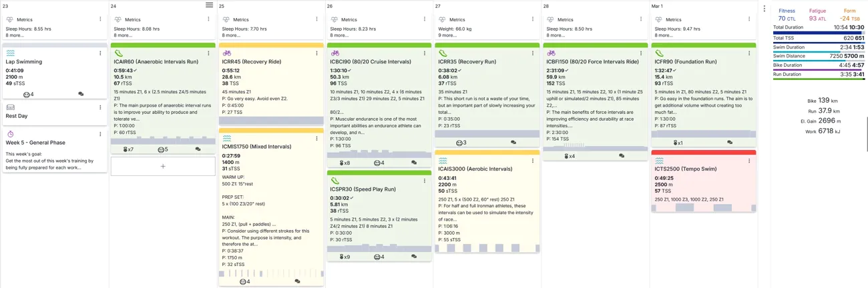Click the stopwatch icon on Week 5 note
This screenshot has height=288, width=868.
[x=11, y=134]
